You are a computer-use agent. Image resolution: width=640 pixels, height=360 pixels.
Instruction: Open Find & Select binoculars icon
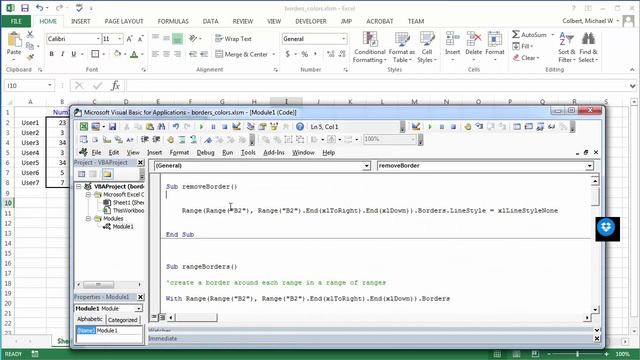tap(588, 47)
